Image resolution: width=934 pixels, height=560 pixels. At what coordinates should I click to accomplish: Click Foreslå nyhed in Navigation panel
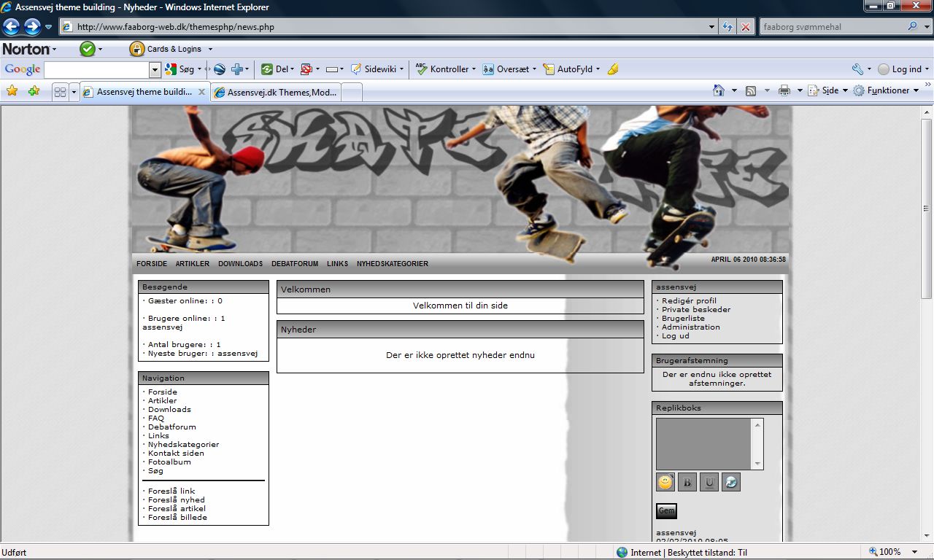[177, 499]
